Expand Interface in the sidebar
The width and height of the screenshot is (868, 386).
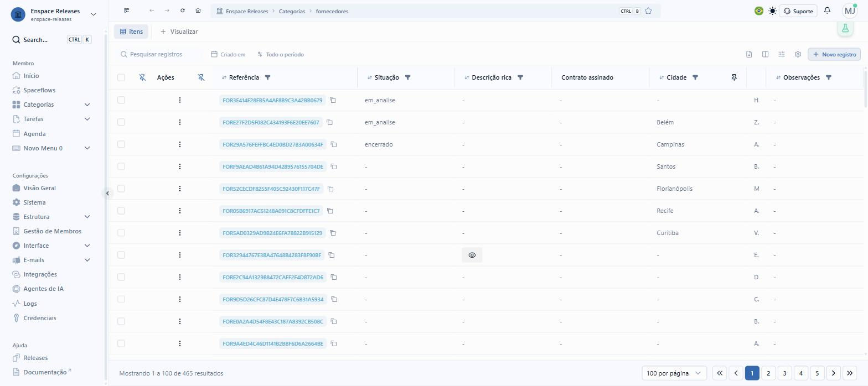coord(87,246)
